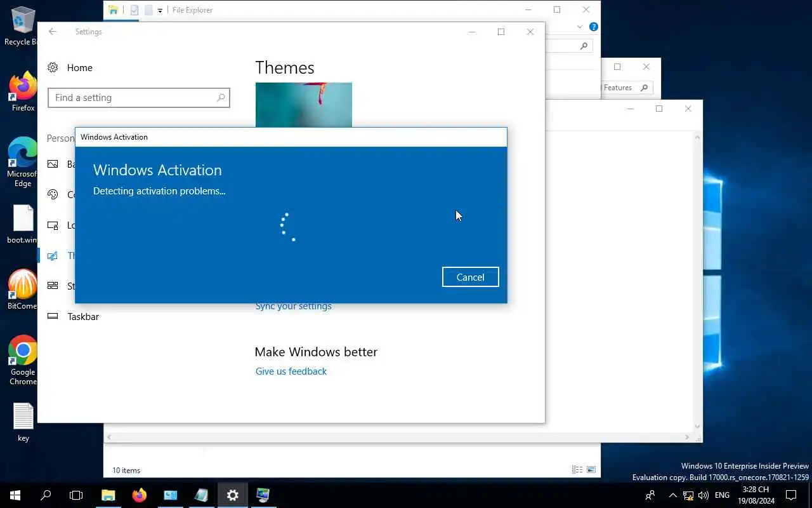Open the Give us feedback link
This screenshot has height=508, width=812.
tap(291, 371)
